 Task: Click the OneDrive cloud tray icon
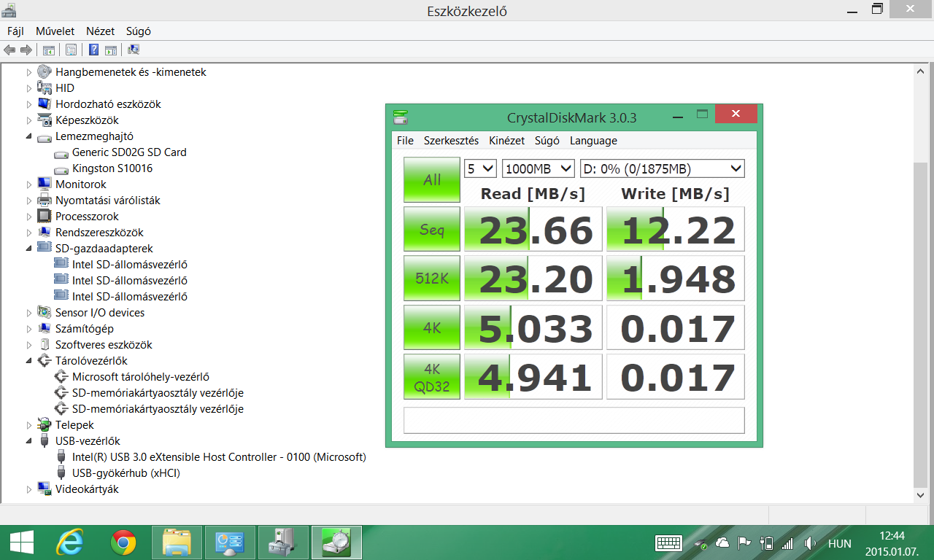pos(722,543)
